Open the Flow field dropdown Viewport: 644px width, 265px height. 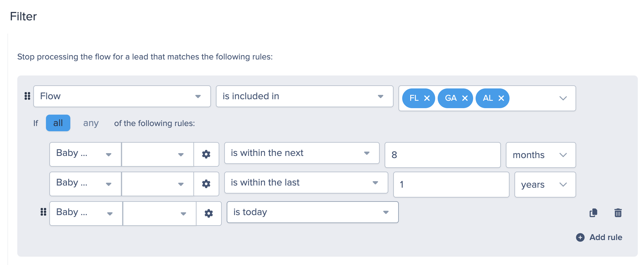pos(122,96)
